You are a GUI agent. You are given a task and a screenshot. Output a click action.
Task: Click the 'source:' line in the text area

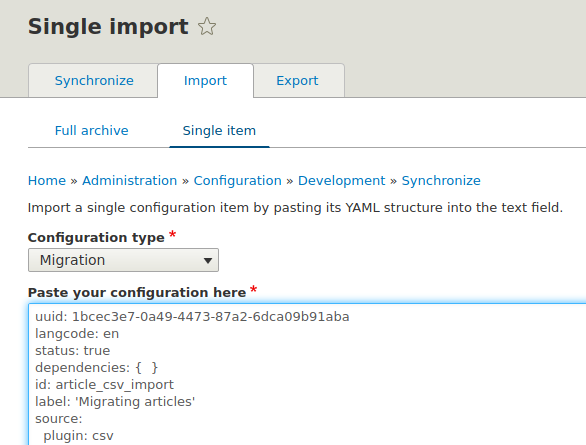click(59, 418)
